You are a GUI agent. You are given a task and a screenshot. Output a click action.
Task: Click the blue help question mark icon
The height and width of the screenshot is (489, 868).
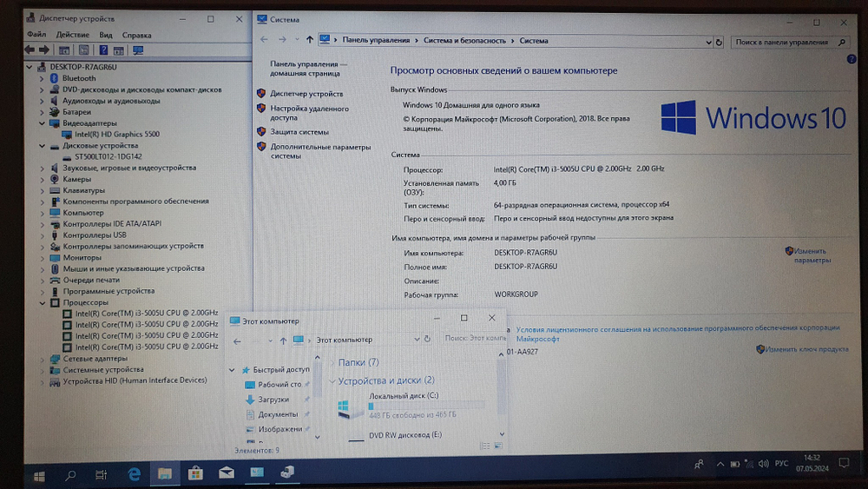[852, 59]
